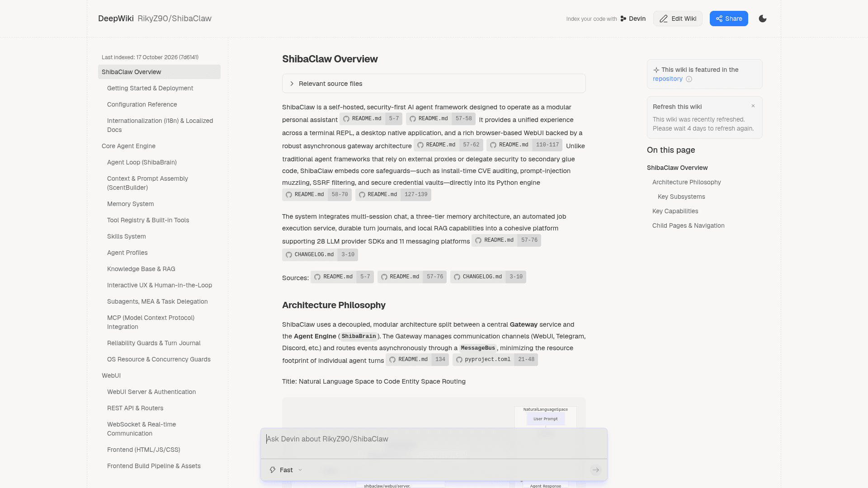Open README.md 134 source reference
This screenshot has width=868, height=488.
point(417,360)
